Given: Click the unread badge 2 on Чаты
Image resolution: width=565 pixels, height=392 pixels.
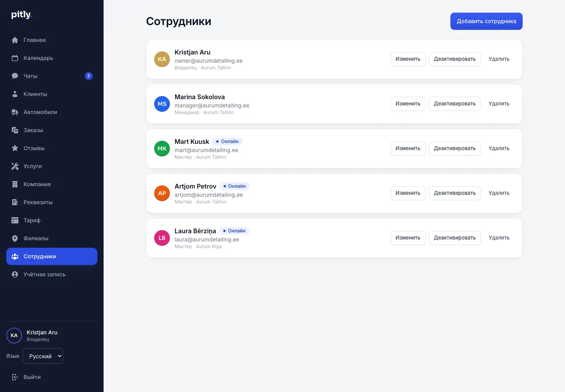Looking at the screenshot, I should pos(89,76).
